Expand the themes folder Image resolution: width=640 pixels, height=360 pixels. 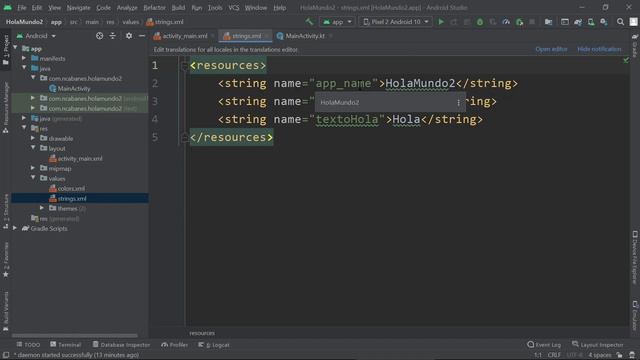point(42,208)
